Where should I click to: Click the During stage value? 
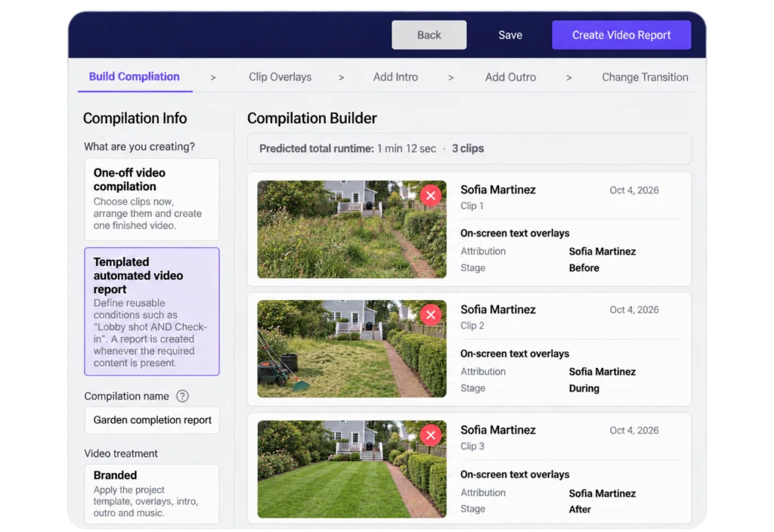584,388
